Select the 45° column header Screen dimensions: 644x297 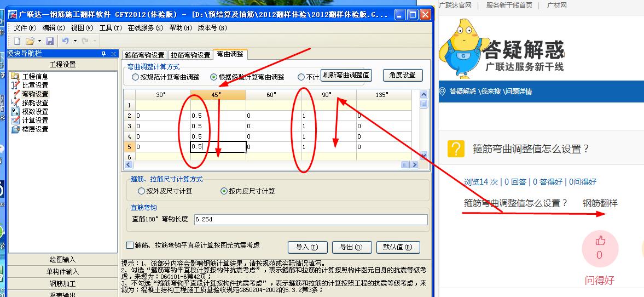pos(218,95)
